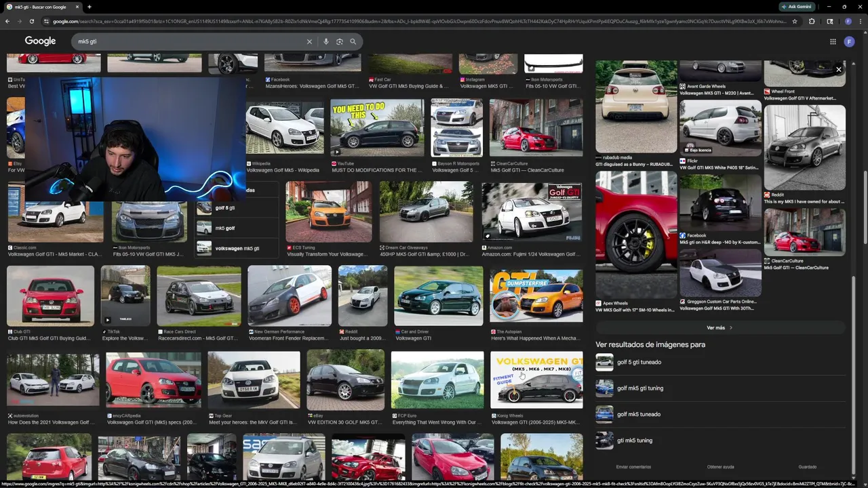Open 'gti mk5 tuning' image results
This screenshot has width=868, height=488.
point(720,441)
